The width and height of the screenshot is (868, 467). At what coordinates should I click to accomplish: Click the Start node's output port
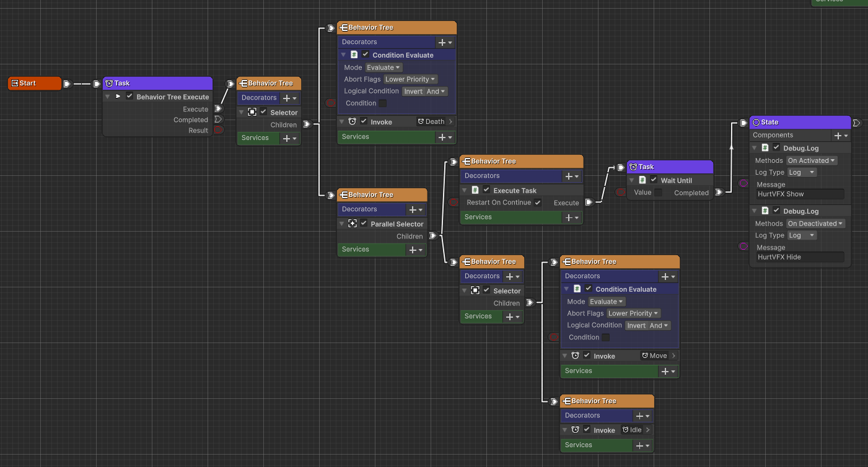[67, 84]
